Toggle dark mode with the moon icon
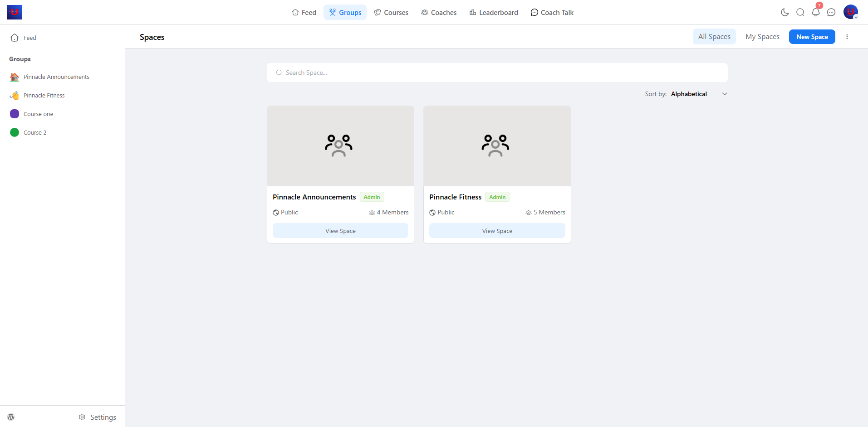The width and height of the screenshot is (868, 427). [x=785, y=12]
